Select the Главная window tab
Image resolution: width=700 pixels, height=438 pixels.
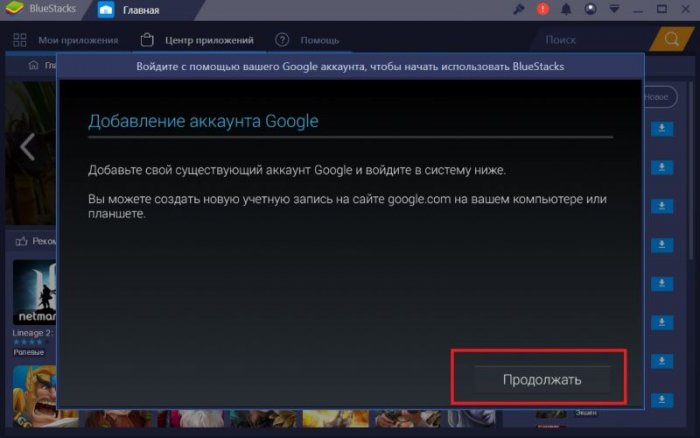pos(141,10)
